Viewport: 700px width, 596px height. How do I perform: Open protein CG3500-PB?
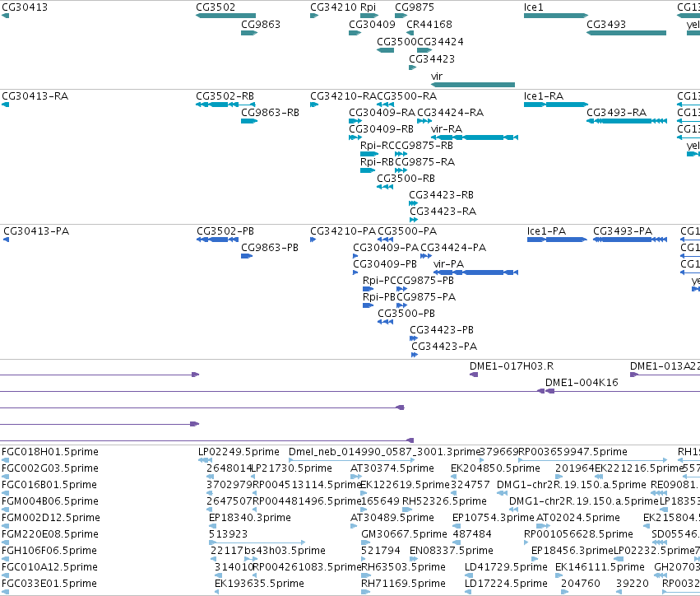[x=406, y=314]
